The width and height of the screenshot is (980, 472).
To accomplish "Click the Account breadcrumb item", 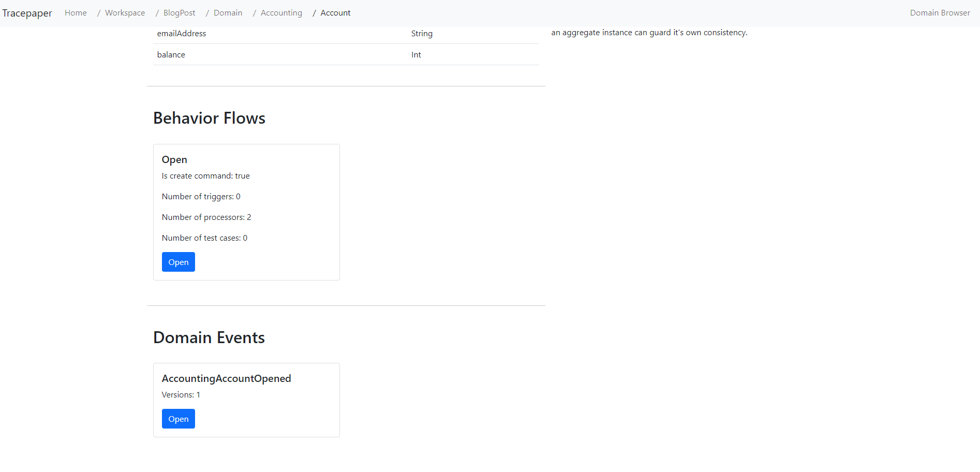I will (335, 13).
